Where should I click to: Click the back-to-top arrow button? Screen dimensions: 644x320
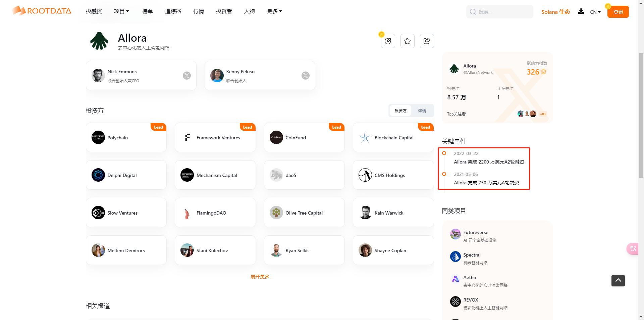(618, 281)
